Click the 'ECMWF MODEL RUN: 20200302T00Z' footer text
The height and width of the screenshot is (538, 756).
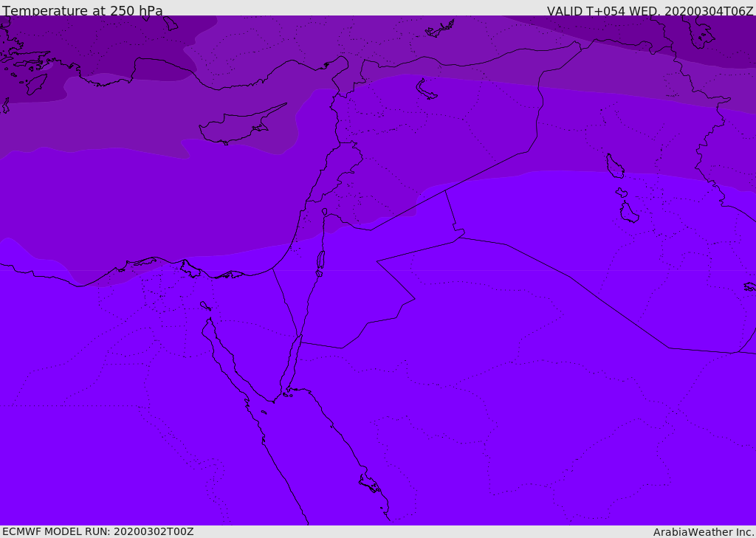[98, 531]
